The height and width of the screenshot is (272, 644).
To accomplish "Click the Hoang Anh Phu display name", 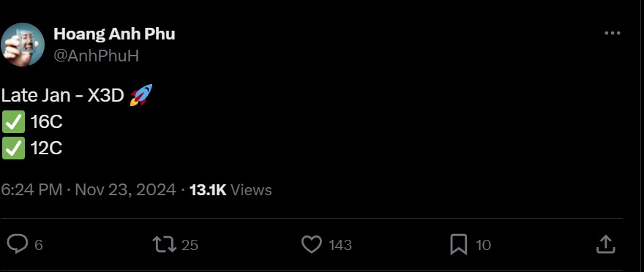I will [x=114, y=34].
